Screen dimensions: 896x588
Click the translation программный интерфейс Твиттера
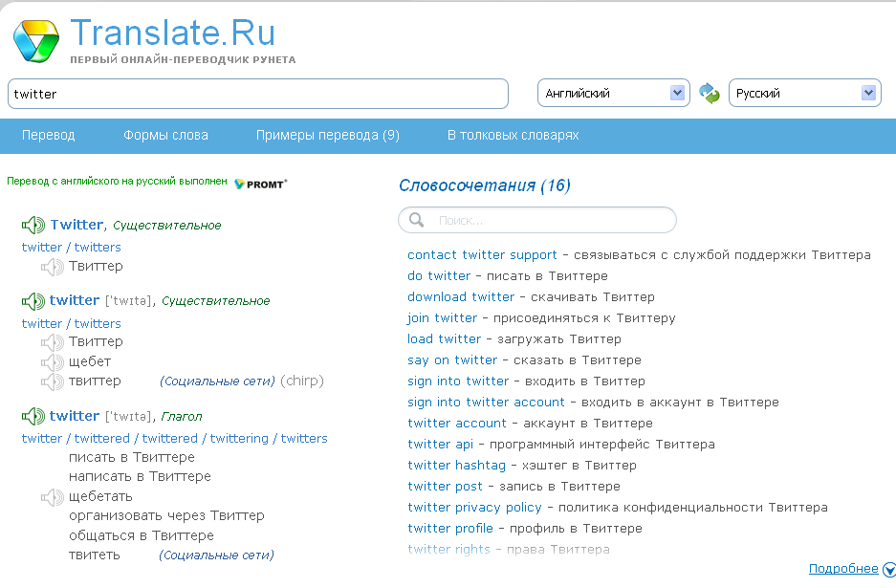coord(602,445)
